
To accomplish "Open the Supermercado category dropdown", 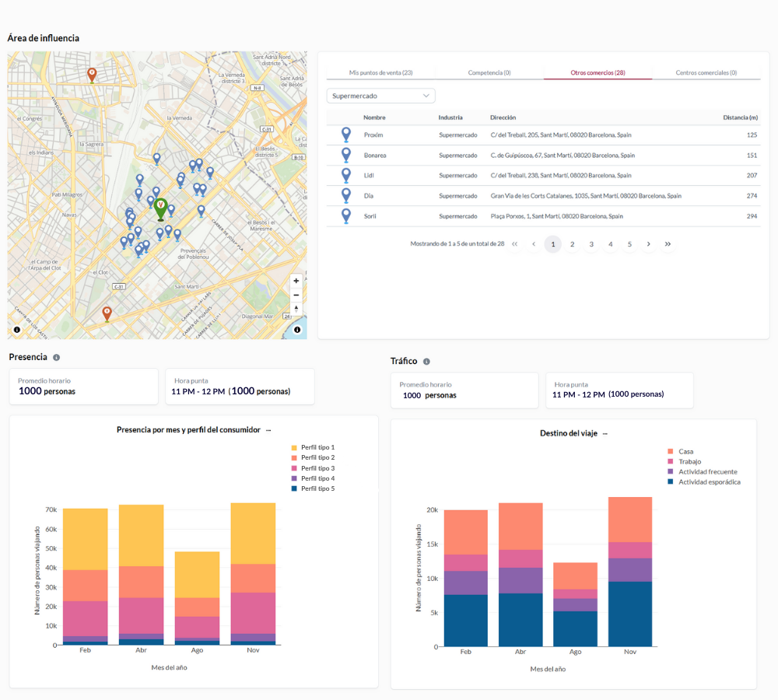I will [x=380, y=96].
